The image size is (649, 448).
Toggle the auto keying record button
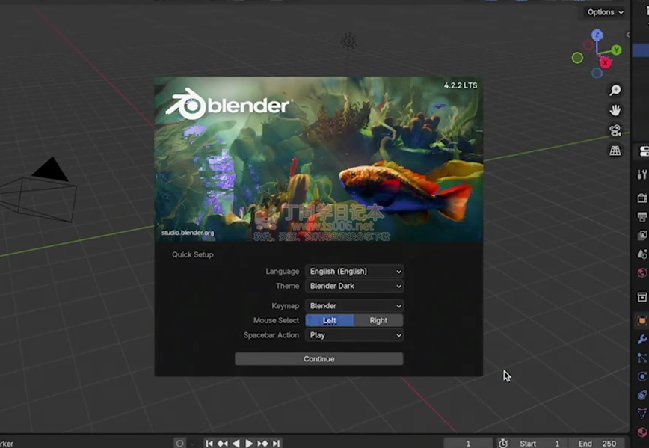180,443
